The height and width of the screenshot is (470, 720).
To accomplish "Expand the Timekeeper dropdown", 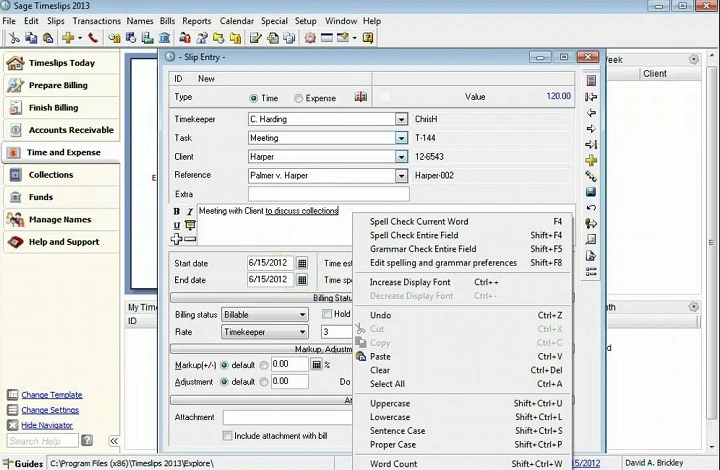I will click(x=401, y=119).
